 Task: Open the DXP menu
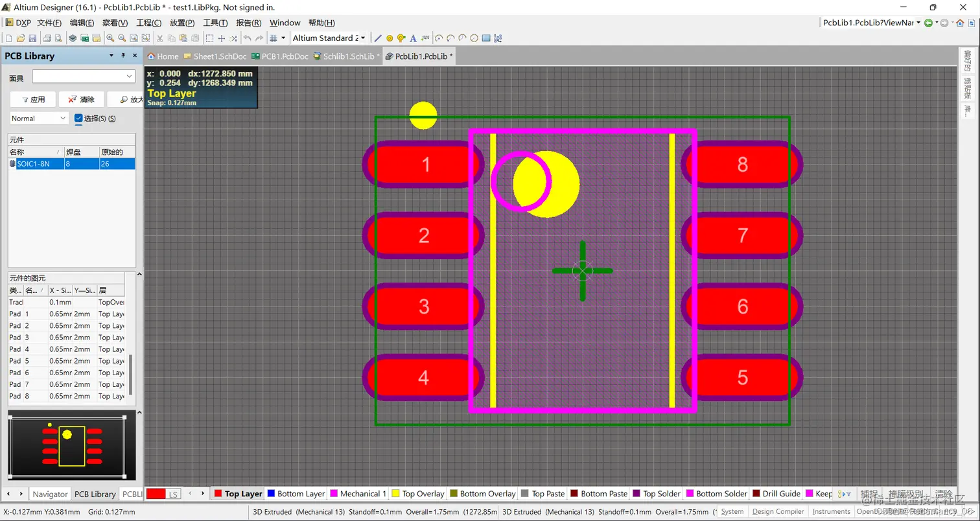click(x=17, y=23)
